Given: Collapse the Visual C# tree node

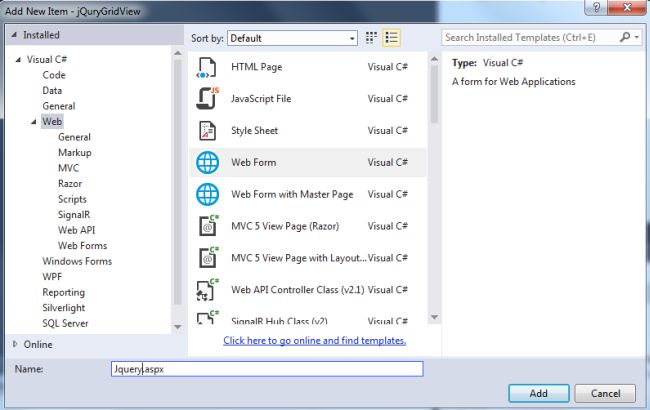Looking at the screenshot, I should tap(18, 60).
